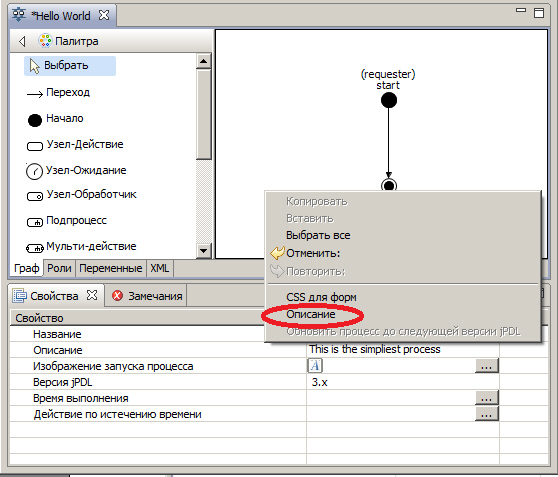Select the Узел-Обработчик tool
The height and width of the screenshot is (477, 558).
(x=82, y=195)
